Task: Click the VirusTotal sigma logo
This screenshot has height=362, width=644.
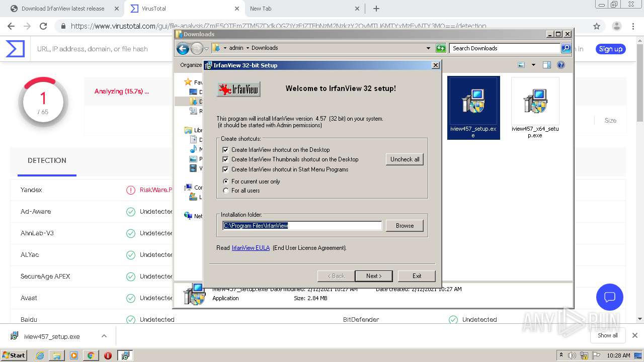Action: coord(15,49)
